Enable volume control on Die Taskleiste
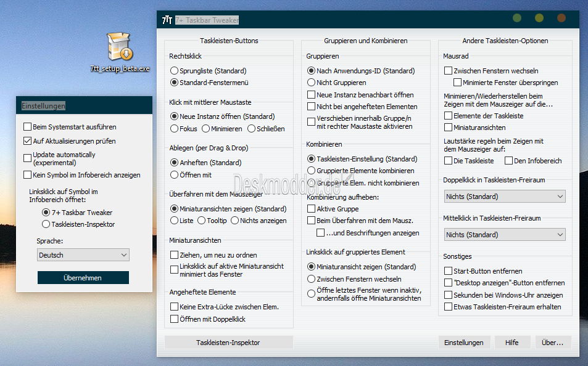588x366 pixels. click(448, 161)
